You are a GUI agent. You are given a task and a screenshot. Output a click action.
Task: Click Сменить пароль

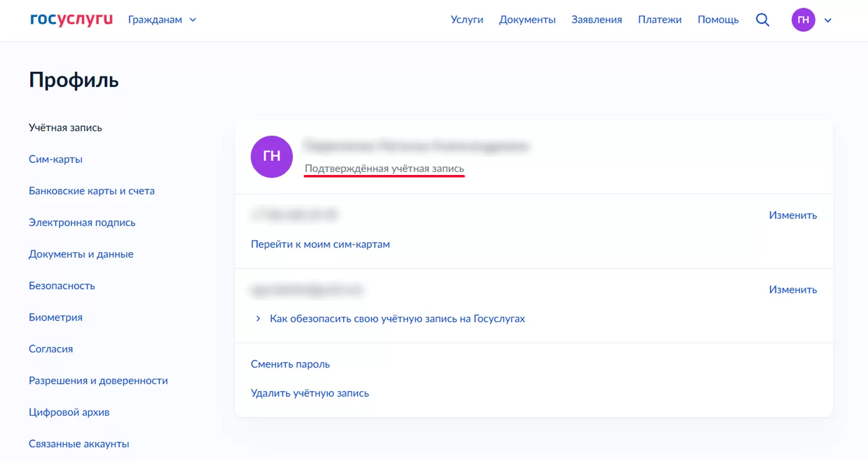pos(290,364)
